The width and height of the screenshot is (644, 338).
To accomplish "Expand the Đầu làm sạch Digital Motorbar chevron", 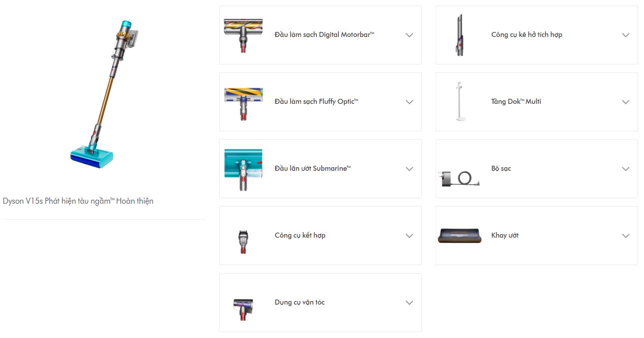I will [410, 35].
